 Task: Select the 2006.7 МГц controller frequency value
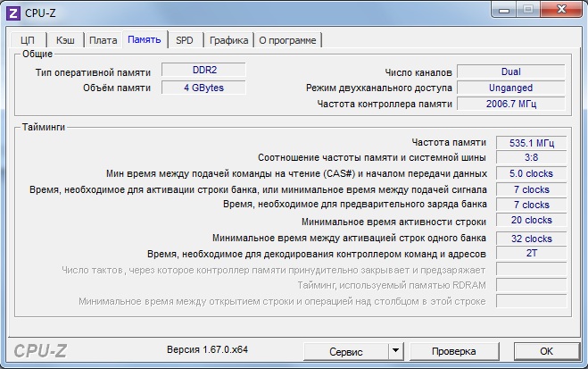click(x=510, y=104)
